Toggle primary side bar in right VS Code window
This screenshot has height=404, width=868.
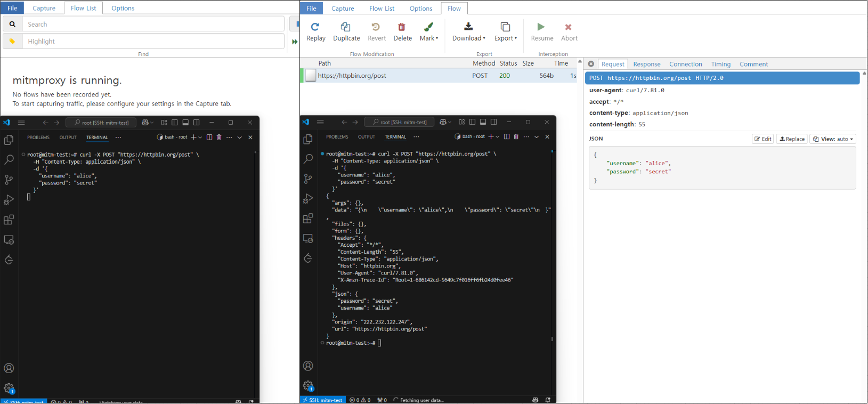tap(472, 122)
